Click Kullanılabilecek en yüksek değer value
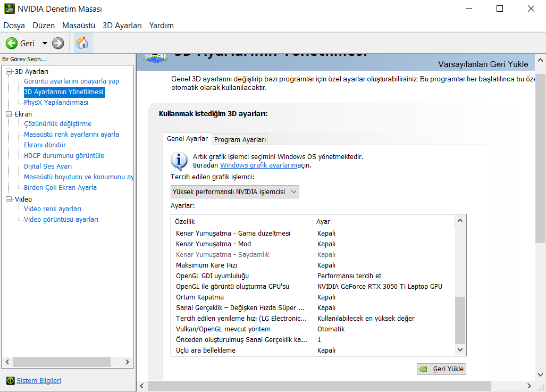 pyautogui.click(x=366, y=319)
